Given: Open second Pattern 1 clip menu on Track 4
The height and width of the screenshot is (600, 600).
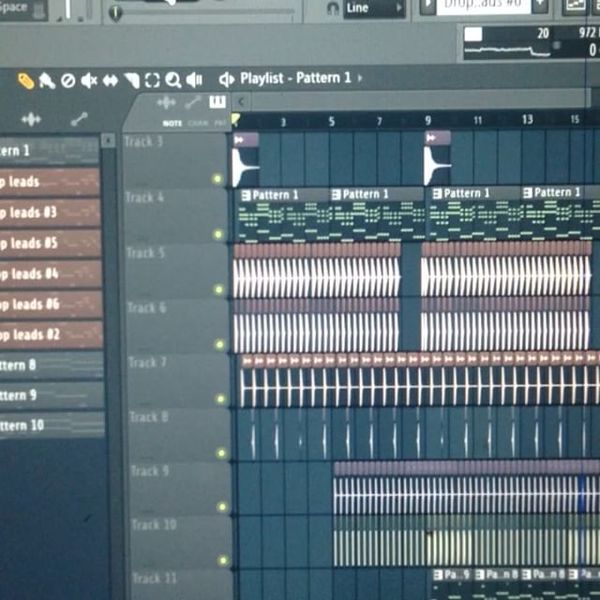Looking at the screenshot, I should click(336, 195).
